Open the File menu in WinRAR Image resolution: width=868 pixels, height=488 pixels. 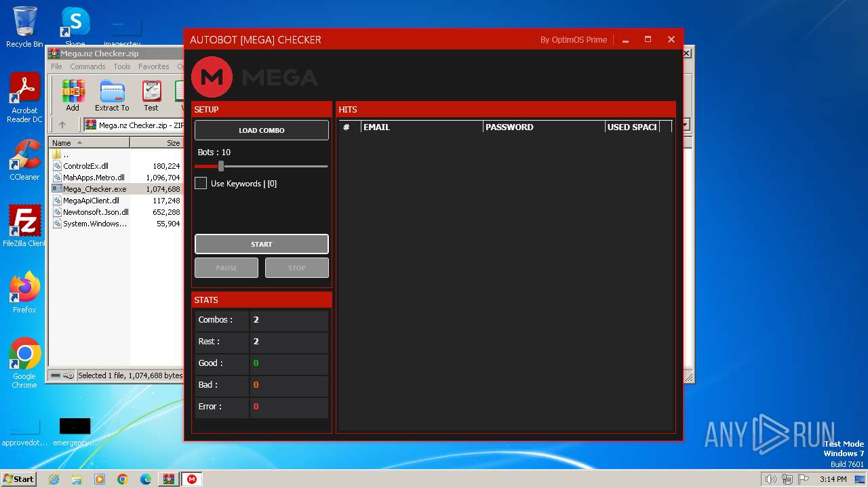coord(56,66)
